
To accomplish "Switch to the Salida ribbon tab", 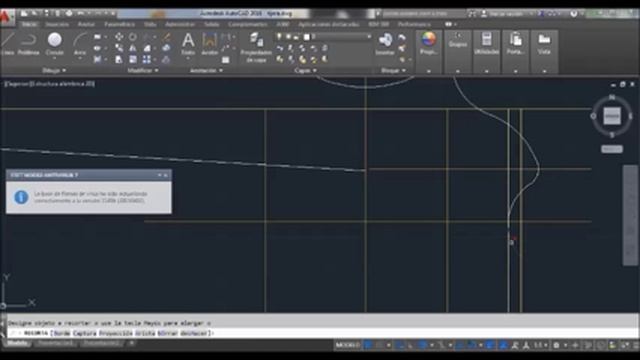I will pos(211,24).
